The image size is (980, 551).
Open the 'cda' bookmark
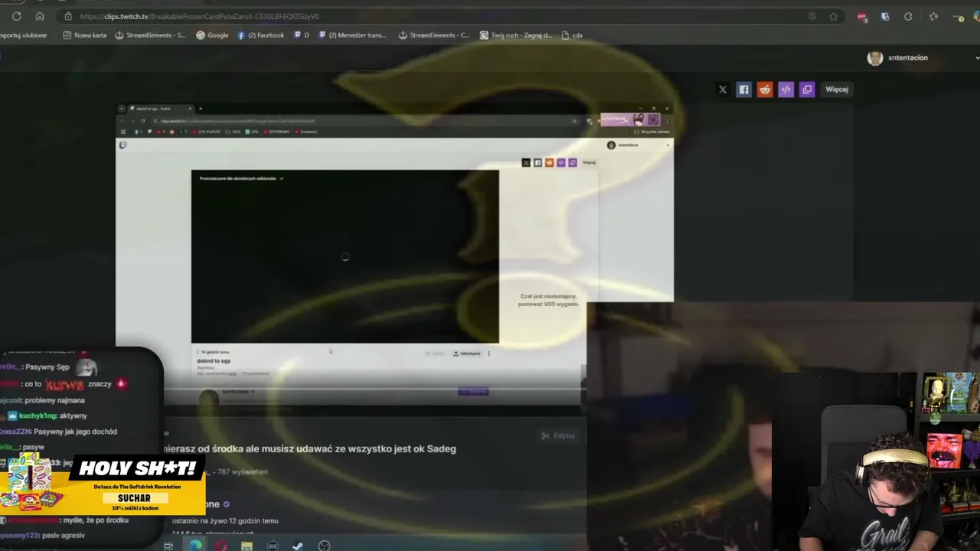click(x=572, y=35)
